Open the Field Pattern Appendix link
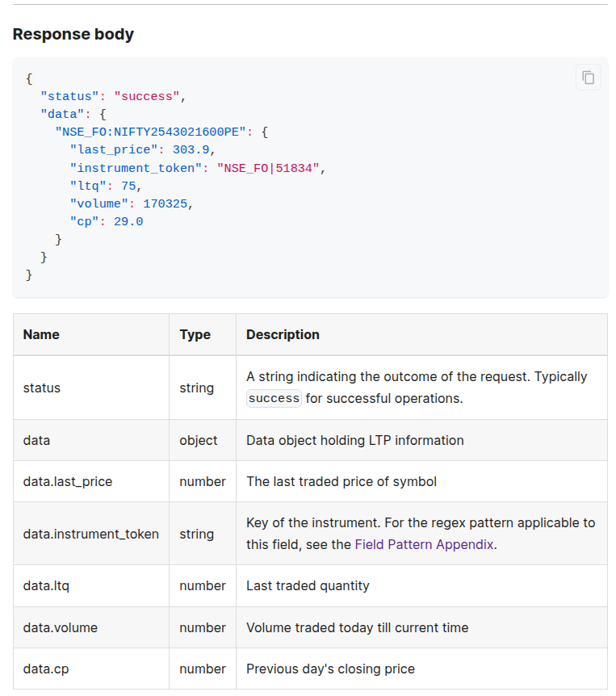The width and height of the screenshot is (616, 696). (424, 544)
